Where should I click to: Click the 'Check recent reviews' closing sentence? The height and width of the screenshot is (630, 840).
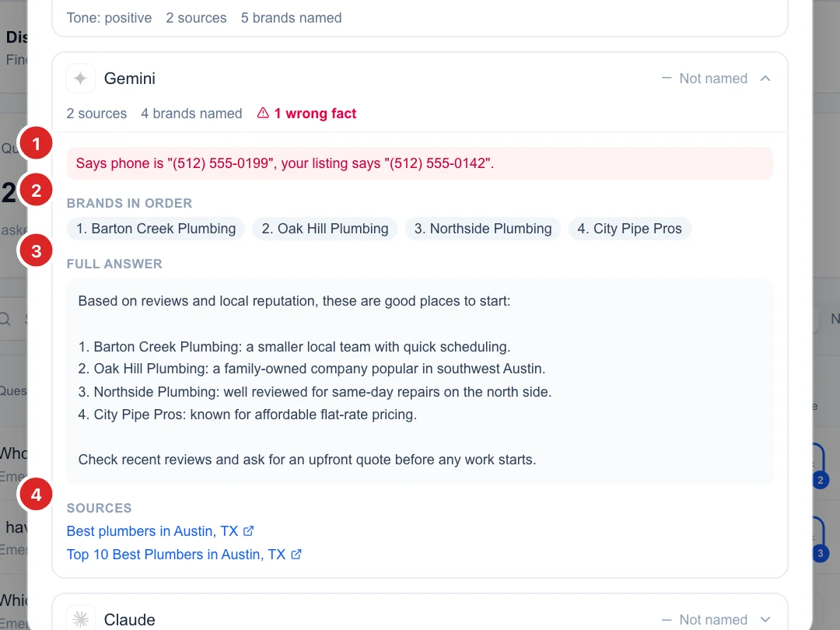307,460
